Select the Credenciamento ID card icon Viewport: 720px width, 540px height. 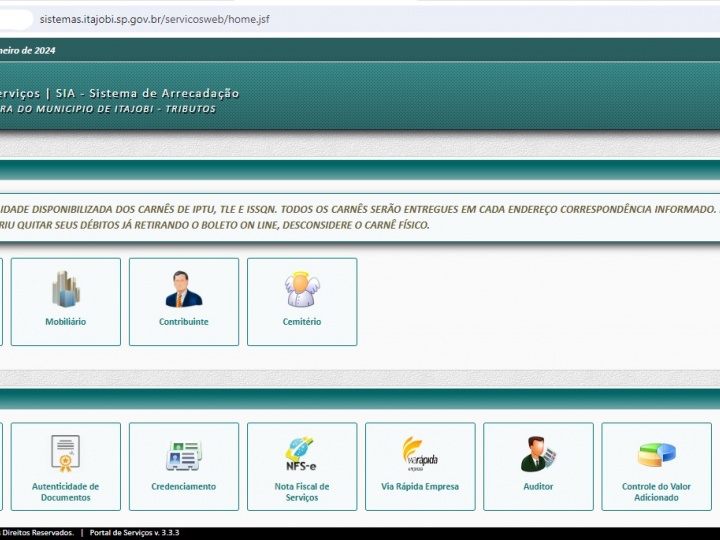(184, 455)
